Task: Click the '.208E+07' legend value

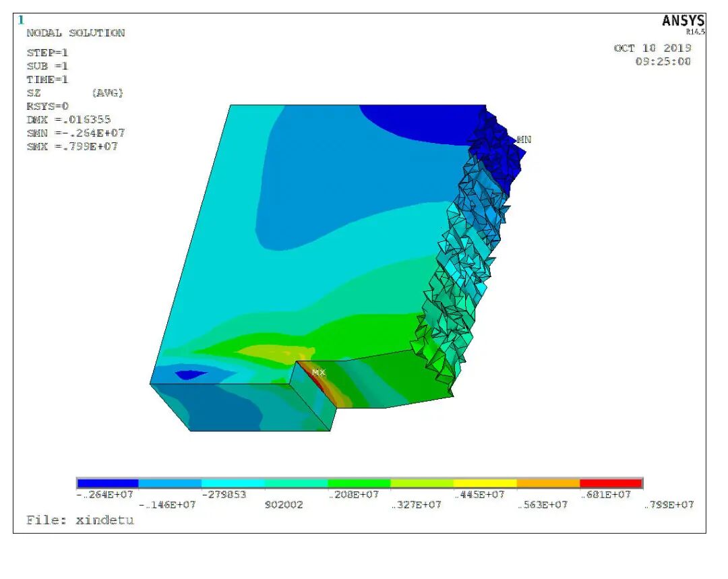Action: pos(354,495)
